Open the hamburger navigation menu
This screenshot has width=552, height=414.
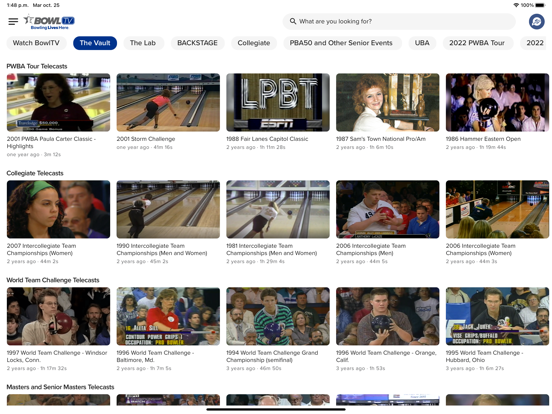tap(13, 22)
